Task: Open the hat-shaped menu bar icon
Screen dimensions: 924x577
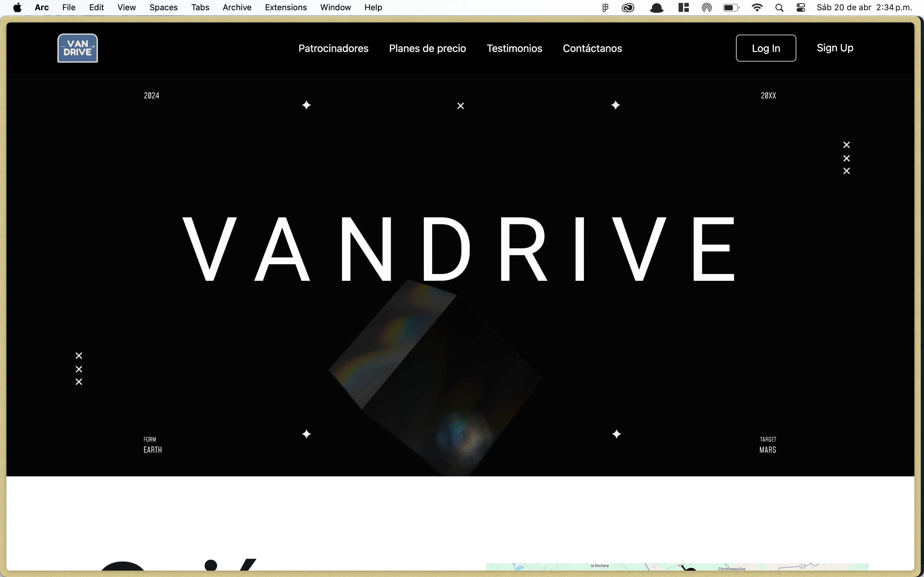Action: (656, 8)
